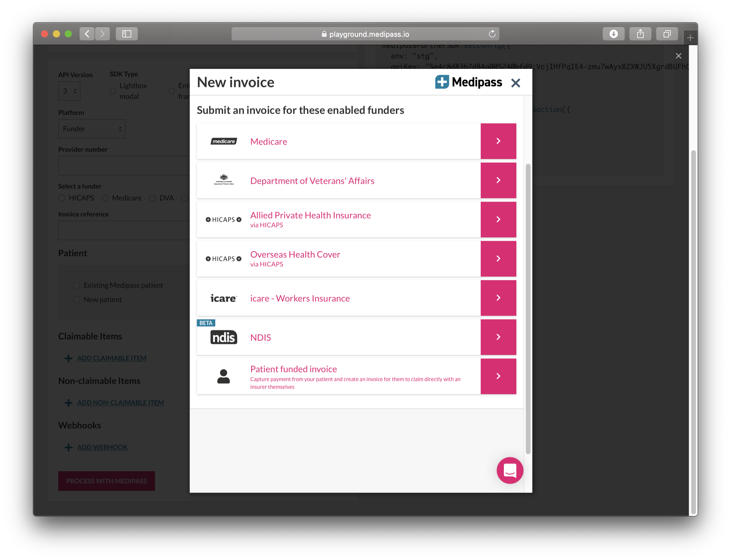The image size is (731, 560).
Task: Select Lightbox modal SDK type radio
Action: pyautogui.click(x=113, y=91)
